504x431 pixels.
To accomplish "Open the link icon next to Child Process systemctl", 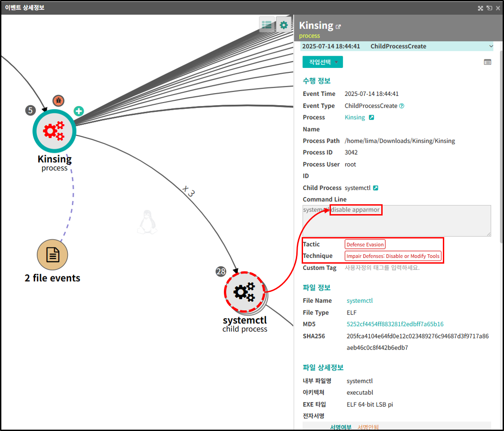I will [375, 188].
